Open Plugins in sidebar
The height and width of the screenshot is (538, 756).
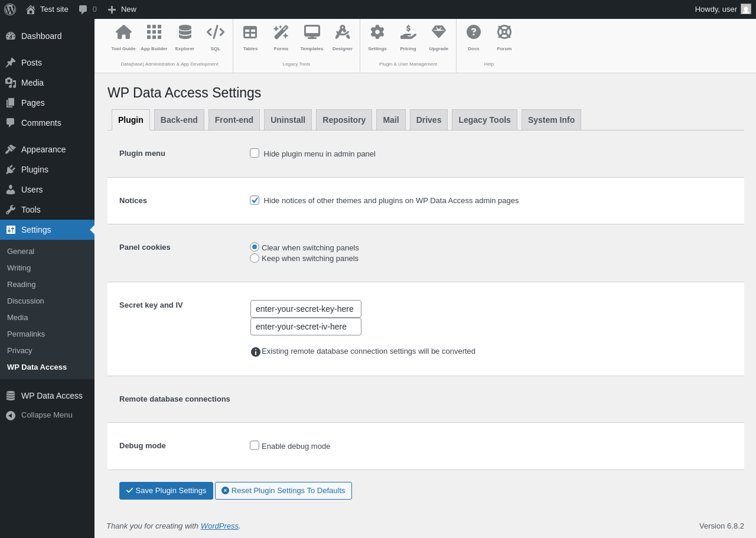coord(47,169)
